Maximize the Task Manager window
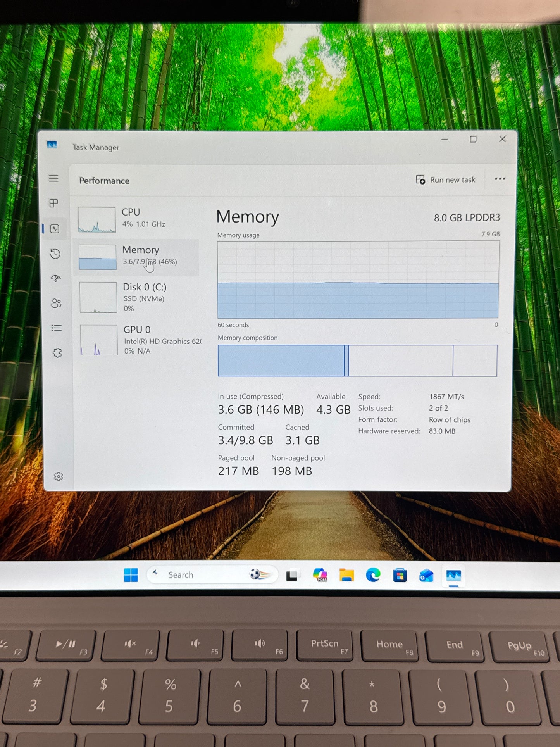 point(473,139)
